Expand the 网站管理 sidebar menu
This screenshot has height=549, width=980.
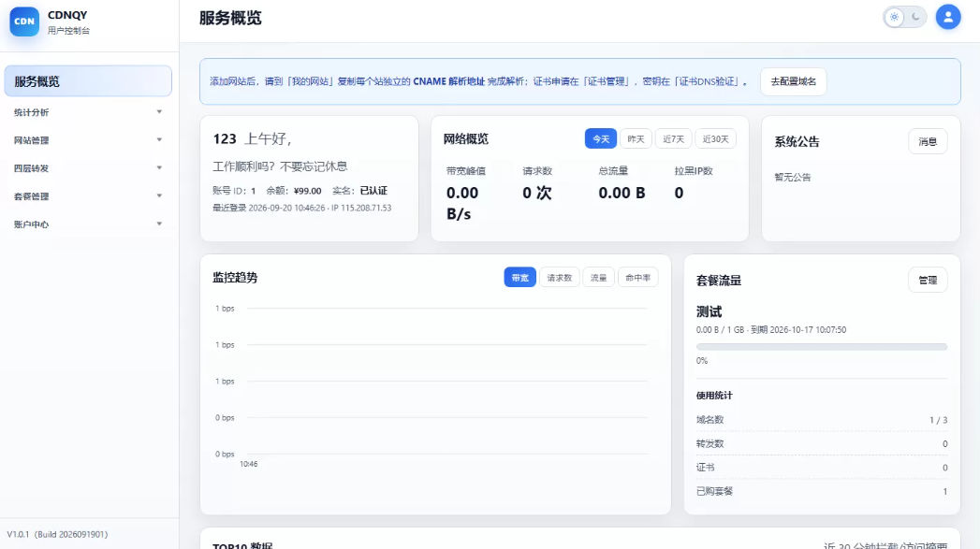[88, 140]
